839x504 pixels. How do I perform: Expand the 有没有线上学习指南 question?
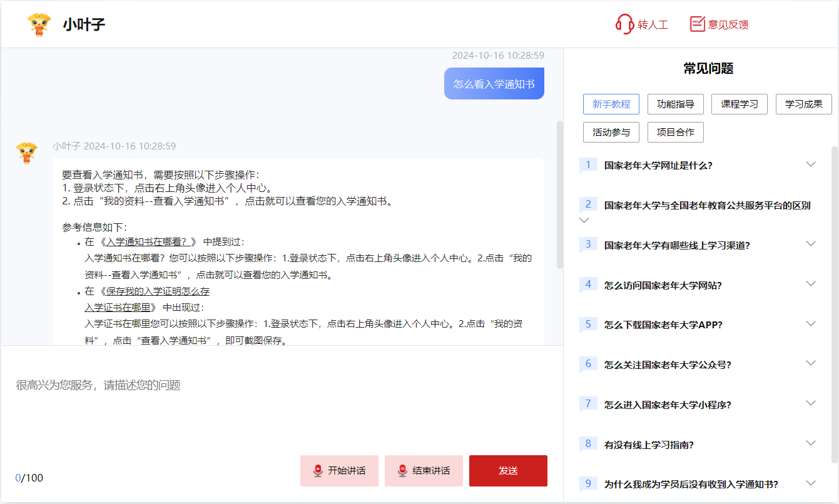pos(811,443)
